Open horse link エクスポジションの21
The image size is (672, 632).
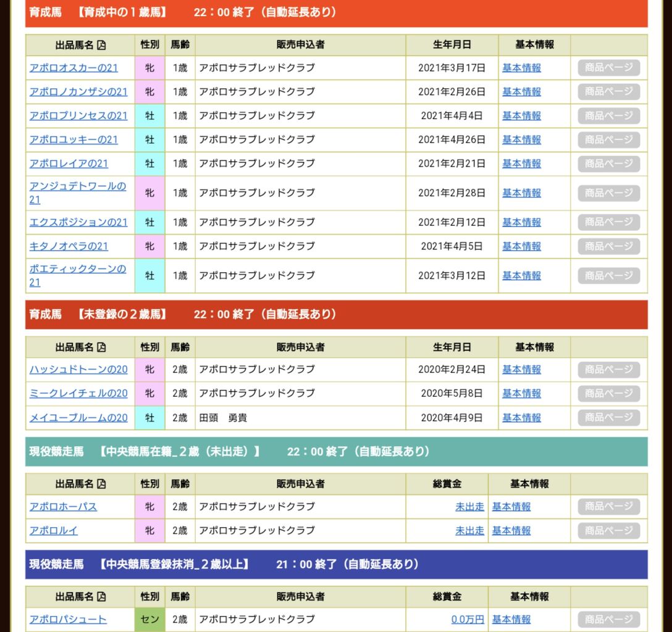click(x=78, y=222)
